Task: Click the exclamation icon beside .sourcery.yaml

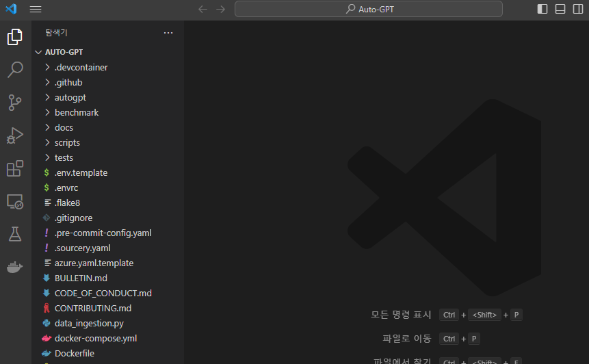Action: coord(47,248)
